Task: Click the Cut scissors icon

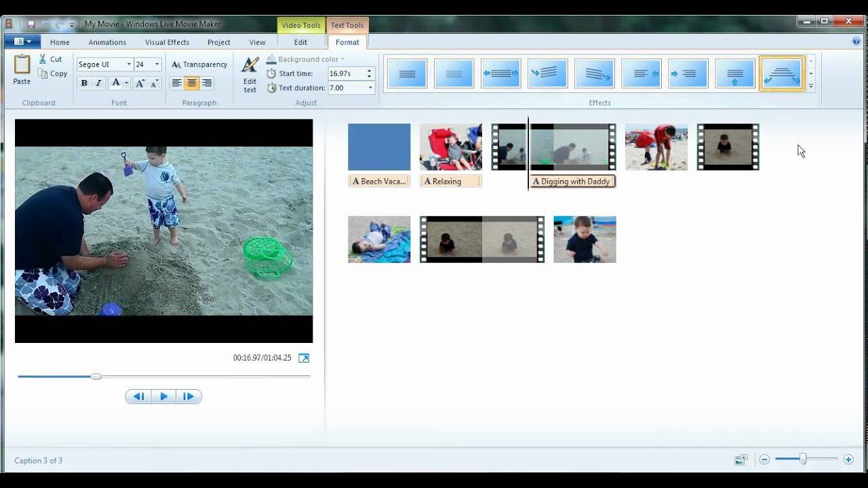Action: pyautogui.click(x=43, y=59)
